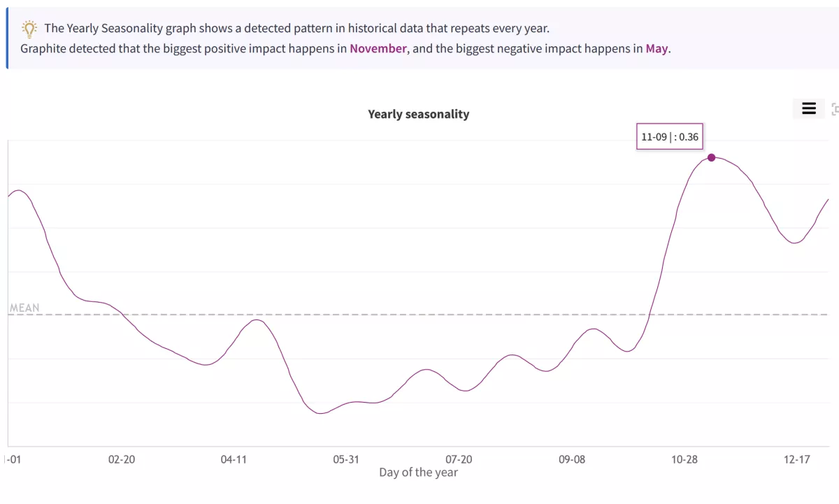Screen dimensions: 839x504
Task: Click the 02-20 x-axis label
Action: 121,459
